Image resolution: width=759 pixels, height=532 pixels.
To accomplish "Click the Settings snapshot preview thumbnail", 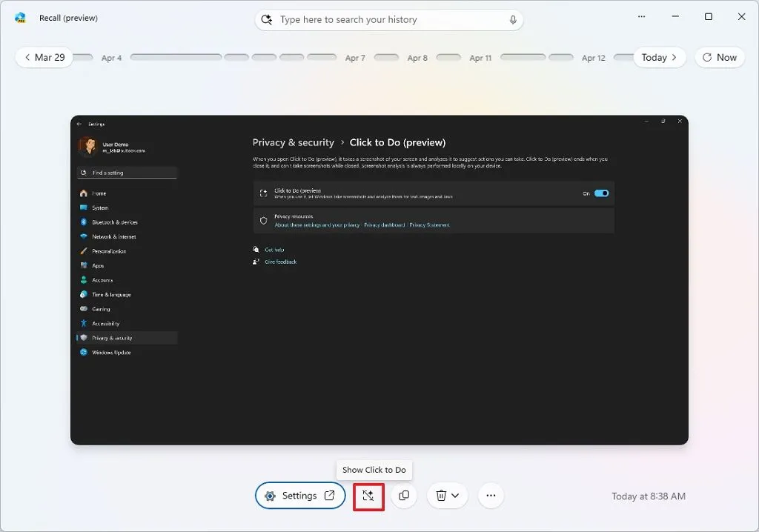I will (379, 280).
